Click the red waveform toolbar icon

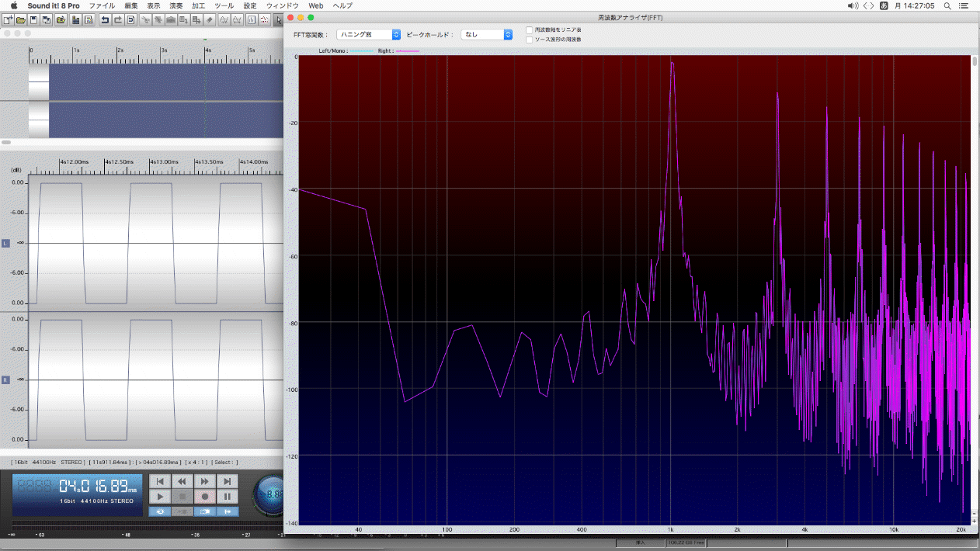pyautogui.click(x=265, y=19)
